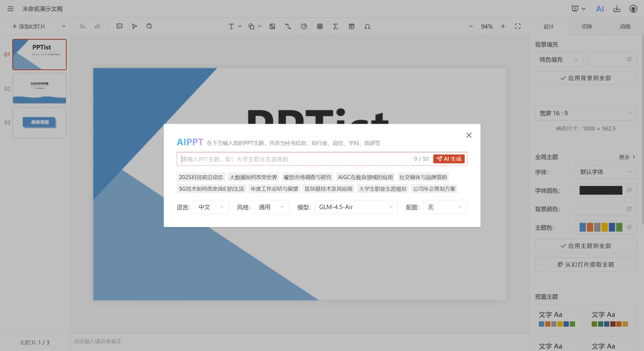Switch to the 设计 tab
This screenshot has height=351, width=644.
(x=548, y=27)
